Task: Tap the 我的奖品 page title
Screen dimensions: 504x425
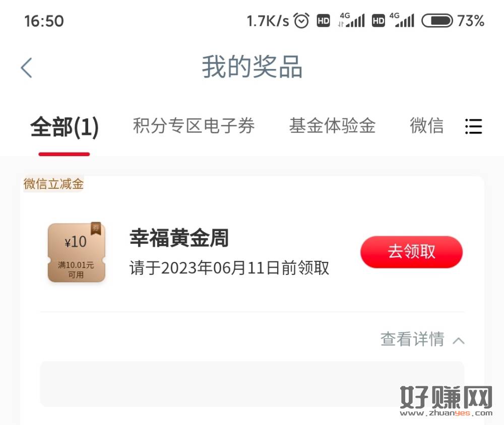Action: click(x=252, y=67)
